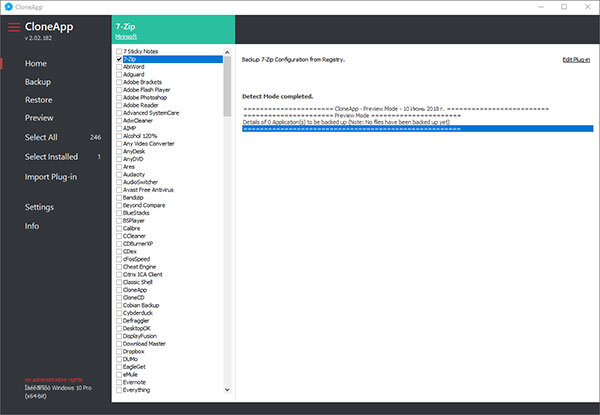Click the application list scrollbar thumb
The image size is (600, 415).
click(227, 86)
